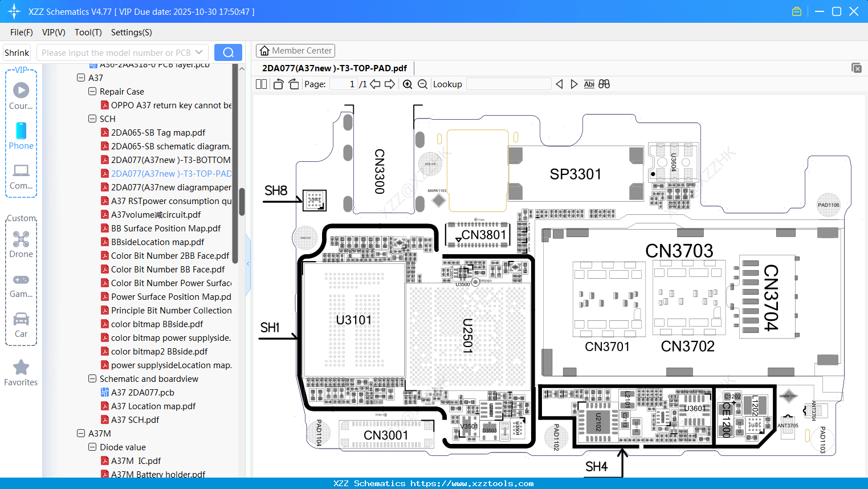The height and width of the screenshot is (489, 868).
Task: Collapse the Repair Case folder
Action: (x=92, y=91)
